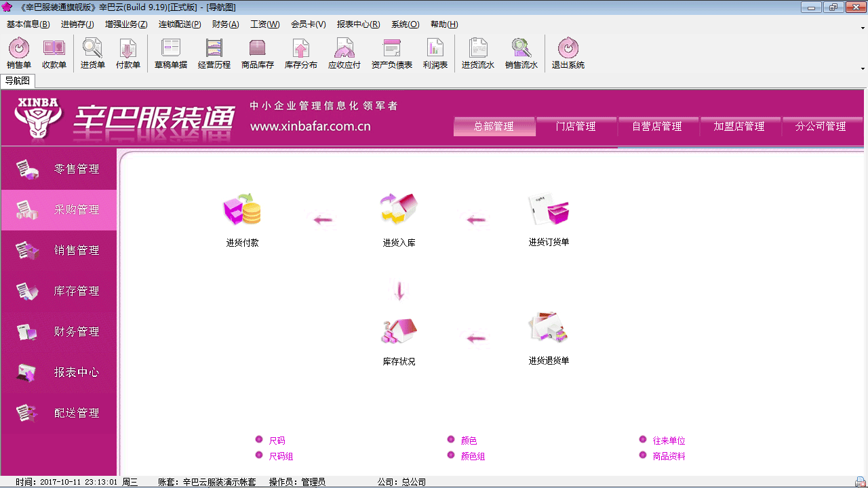Screen dimensions: 868x488
Task: Switch to 加盟店管理 tab
Action: pyautogui.click(x=739, y=126)
